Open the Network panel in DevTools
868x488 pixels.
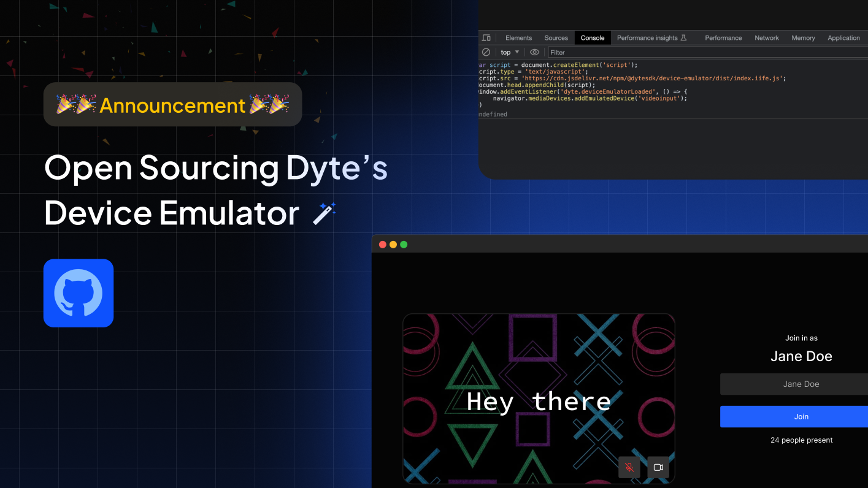[766, 37]
